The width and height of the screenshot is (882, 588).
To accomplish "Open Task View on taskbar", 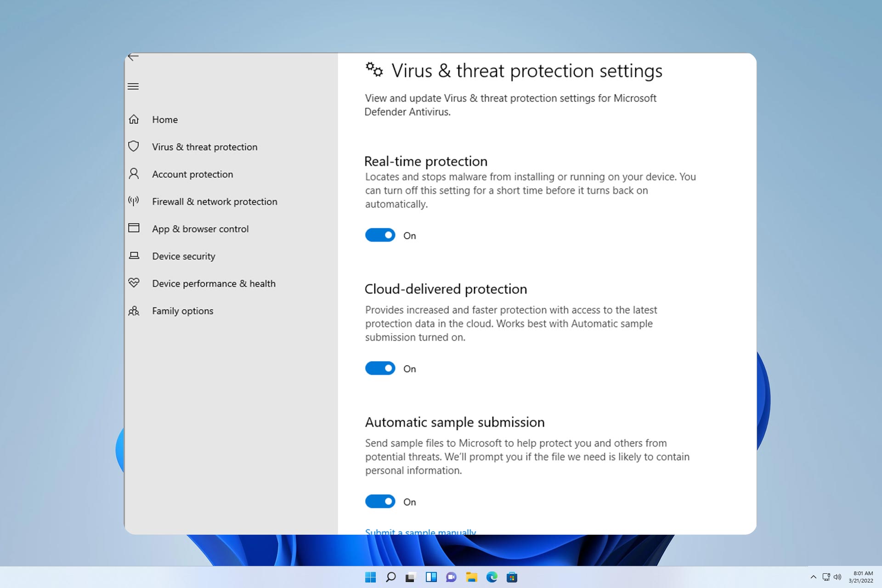I will 411,577.
